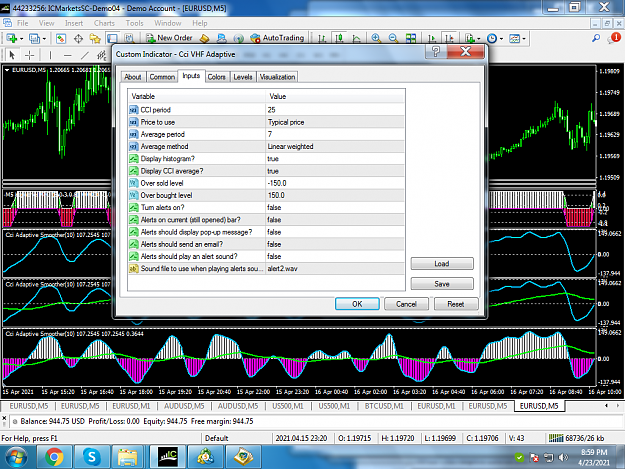The image size is (625, 469).
Task: Toggle the AutoTrading button
Action: 277,38
